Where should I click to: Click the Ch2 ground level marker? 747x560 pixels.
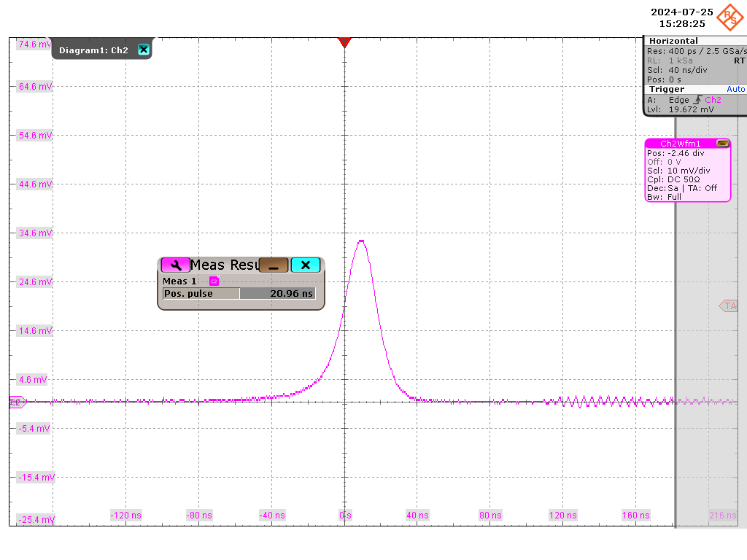pyautogui.click(x=16, y=402)
